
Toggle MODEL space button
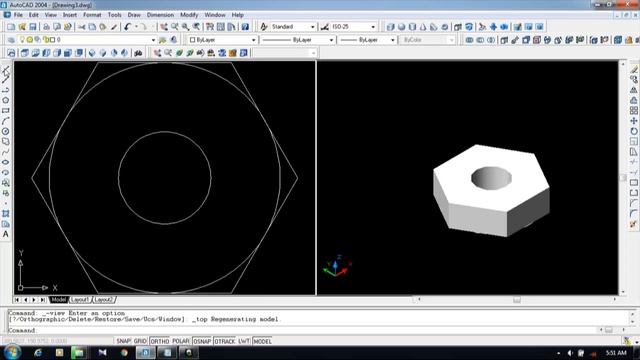pyautogui.click(x=262, y=341)
